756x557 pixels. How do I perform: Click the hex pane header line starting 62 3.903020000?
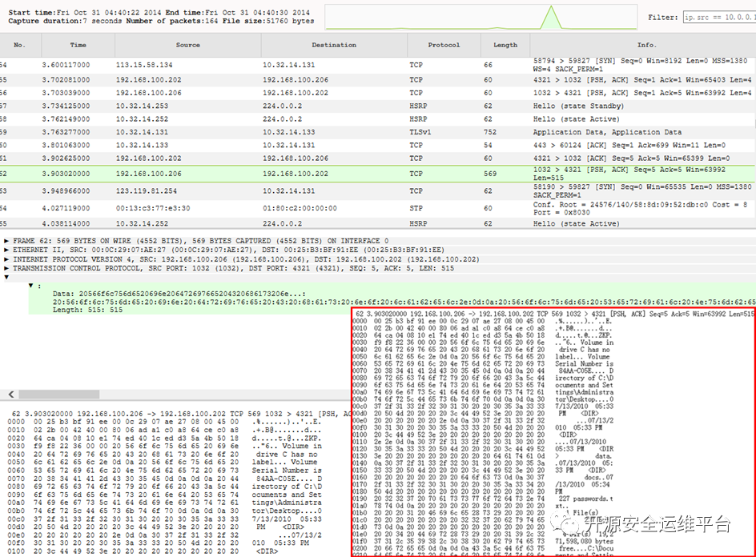pyautogui.click(x=181, y=414)
